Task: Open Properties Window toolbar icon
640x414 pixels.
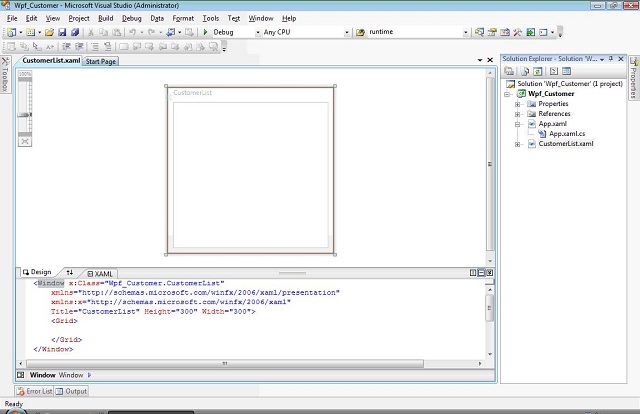Action: coord(492,32)
